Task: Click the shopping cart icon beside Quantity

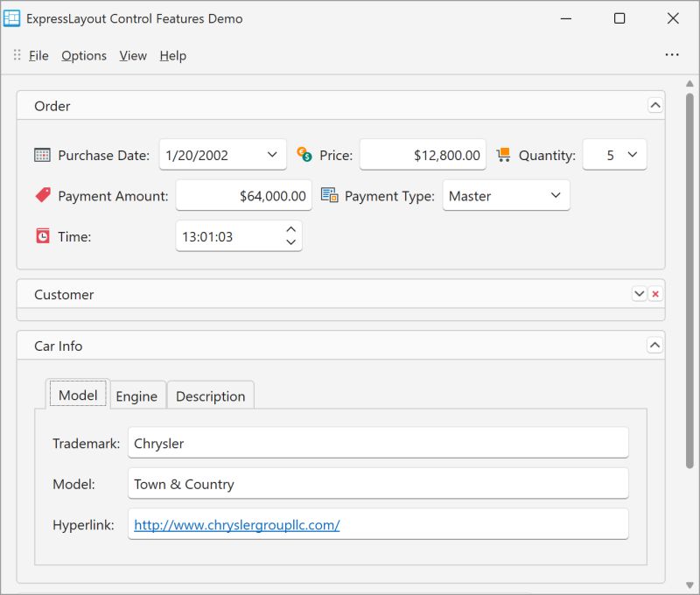Action: (x=504, y=155)
